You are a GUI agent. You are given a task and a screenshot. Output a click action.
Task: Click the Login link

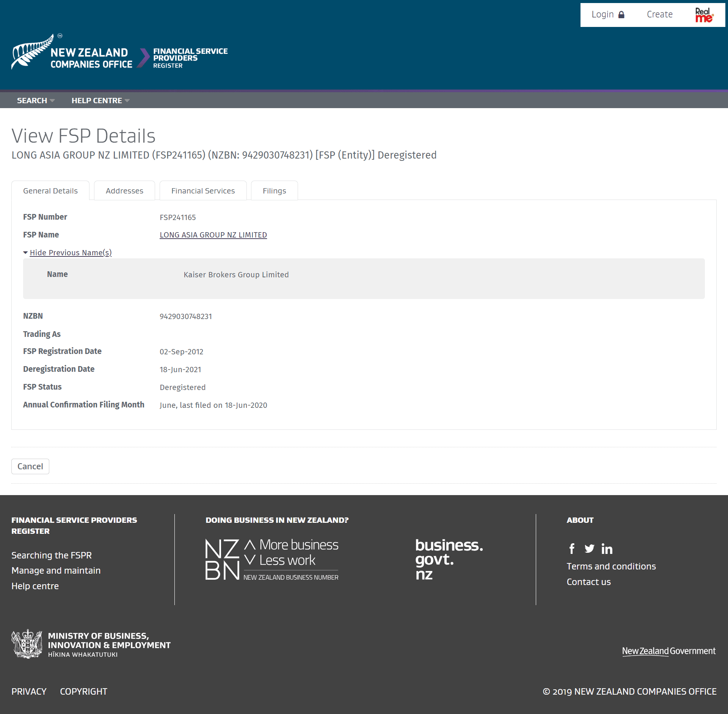pyautogui.click(x=608, y=14)
